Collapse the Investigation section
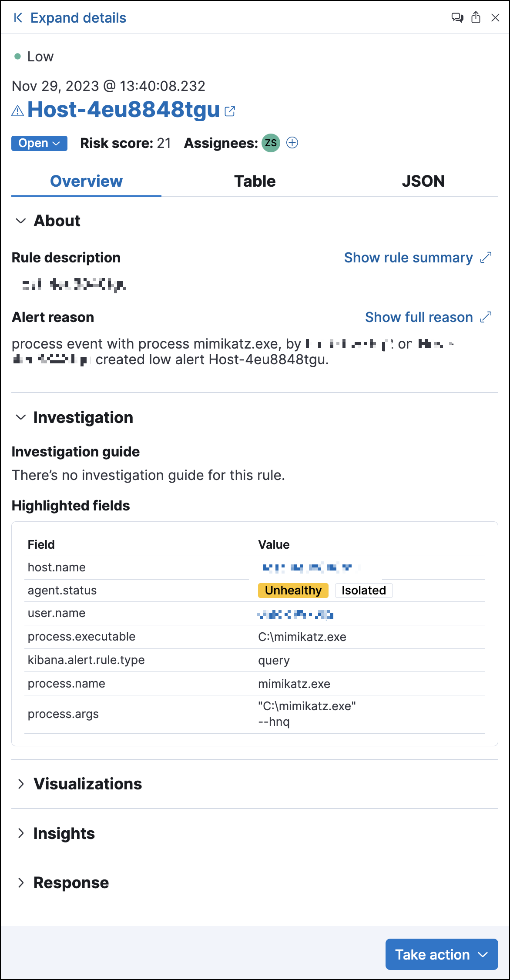510x980 pixels. coord(20,418)
